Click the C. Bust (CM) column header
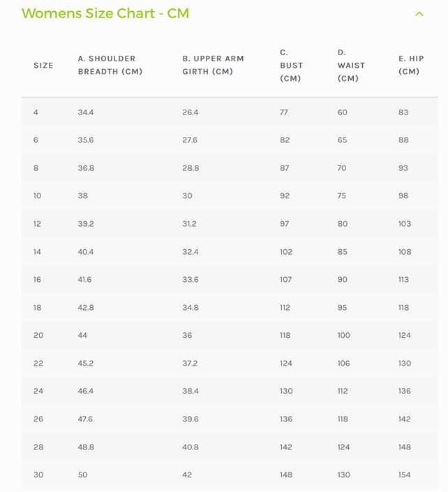 (292, 66)
